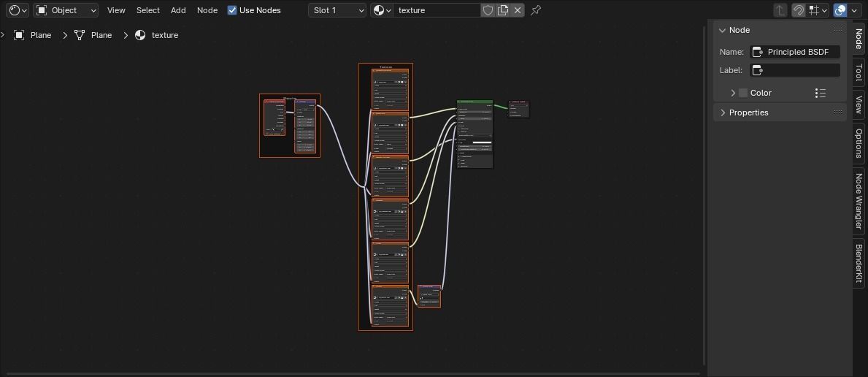Viewport: 868px width, 377px height.
Task: Open the editor type selector
Action: click(18, 10)
